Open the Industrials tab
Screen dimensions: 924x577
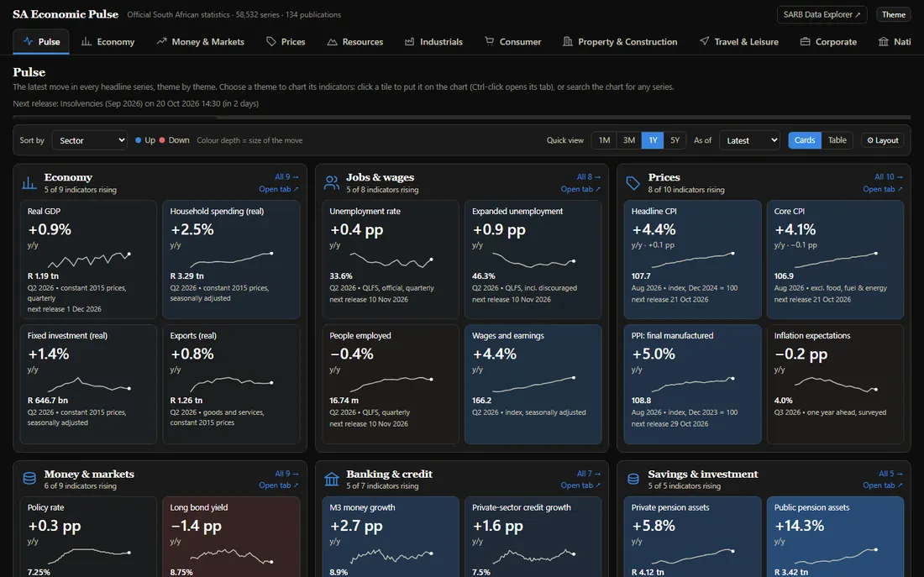433,42
